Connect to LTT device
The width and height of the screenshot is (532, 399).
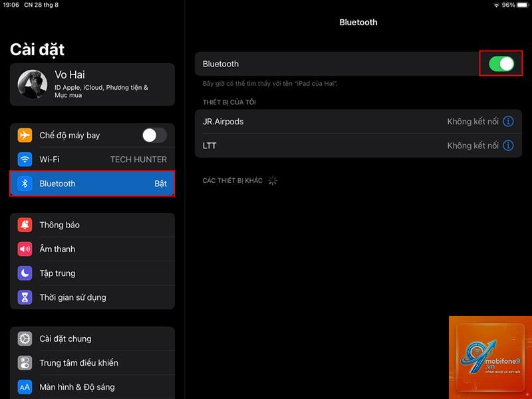[x=358, y=146]
